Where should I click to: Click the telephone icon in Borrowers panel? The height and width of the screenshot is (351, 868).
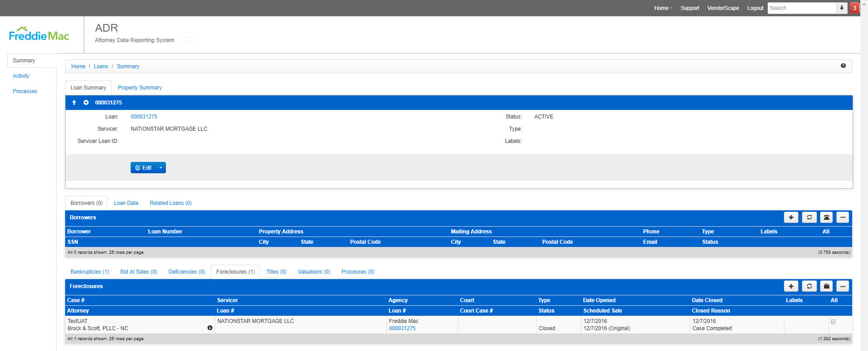point(826,218)
